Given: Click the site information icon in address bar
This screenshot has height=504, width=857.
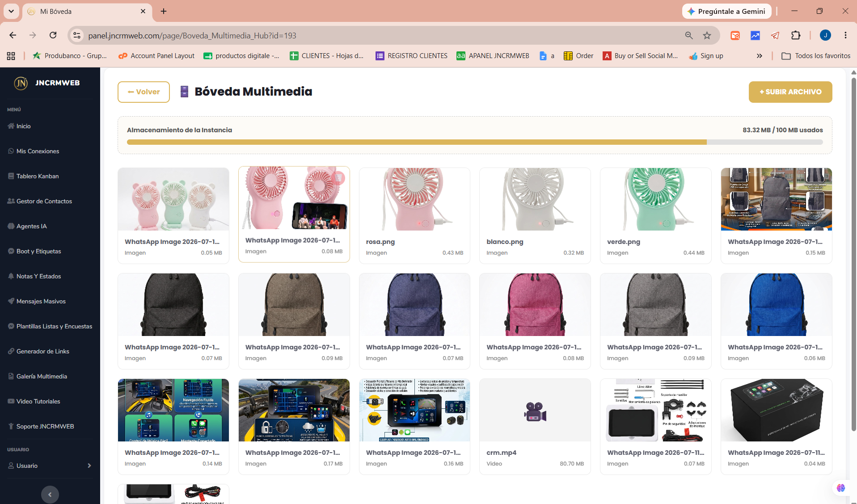Looking at the screenshot, I should tap(77, 35).
